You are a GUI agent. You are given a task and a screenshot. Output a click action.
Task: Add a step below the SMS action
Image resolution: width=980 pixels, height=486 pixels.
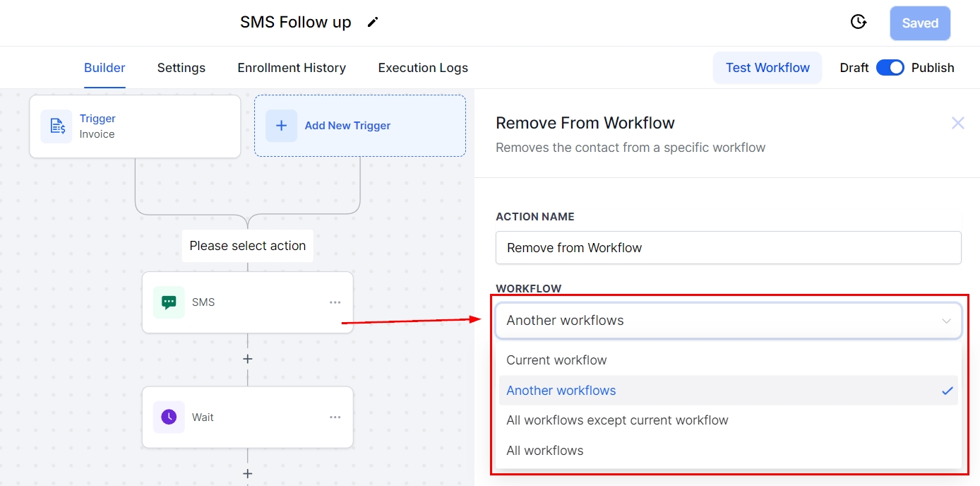coord(247,359)
